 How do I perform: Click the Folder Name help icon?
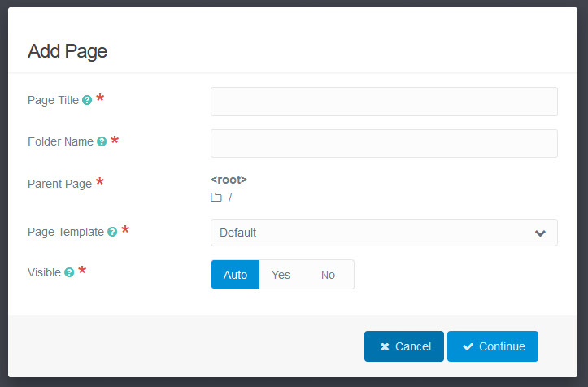pyautogui.click(x=102, y=141)
